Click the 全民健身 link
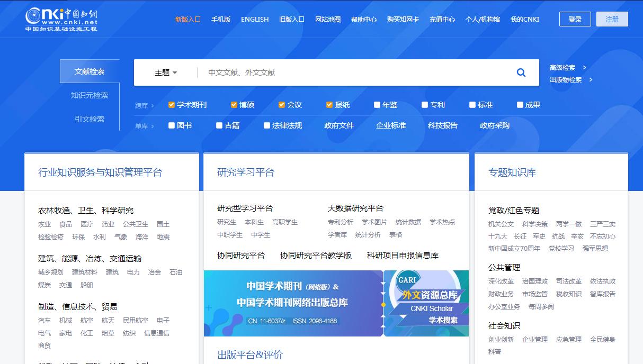 point(603,340)
